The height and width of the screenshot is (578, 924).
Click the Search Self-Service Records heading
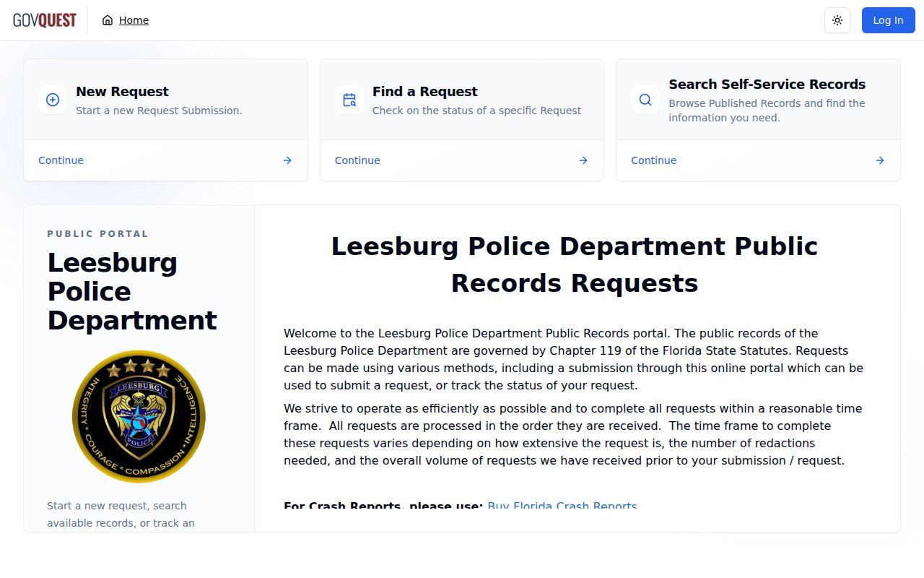(767, 85)
